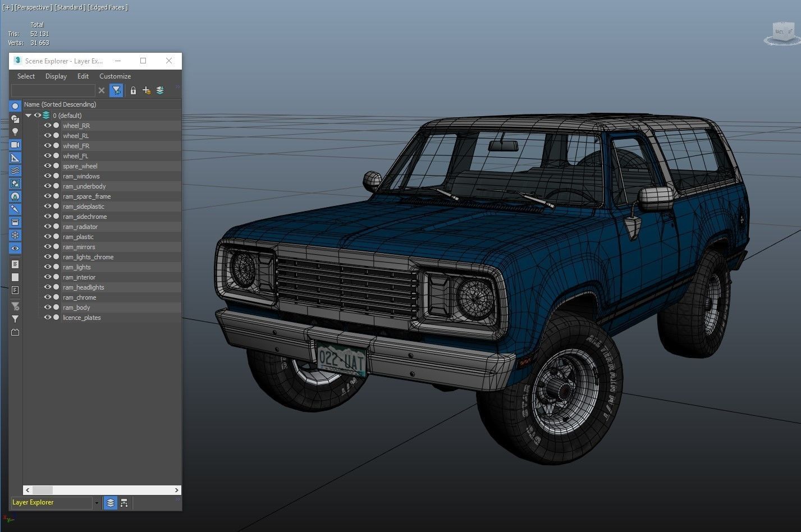Screen dimensions: 801x532
Task: Open the Layer Explorer dropdown arrow
Action: 97,503
